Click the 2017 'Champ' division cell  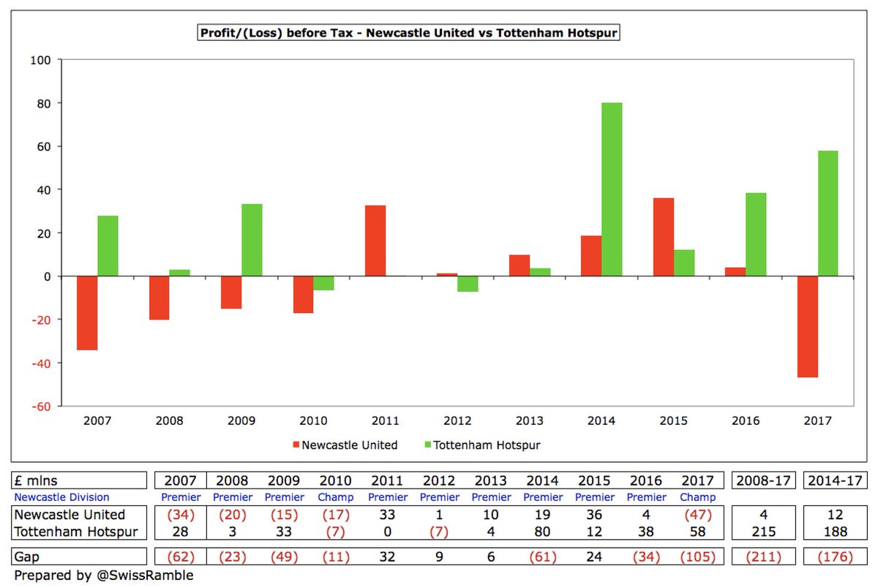click(x=697, y=497)
